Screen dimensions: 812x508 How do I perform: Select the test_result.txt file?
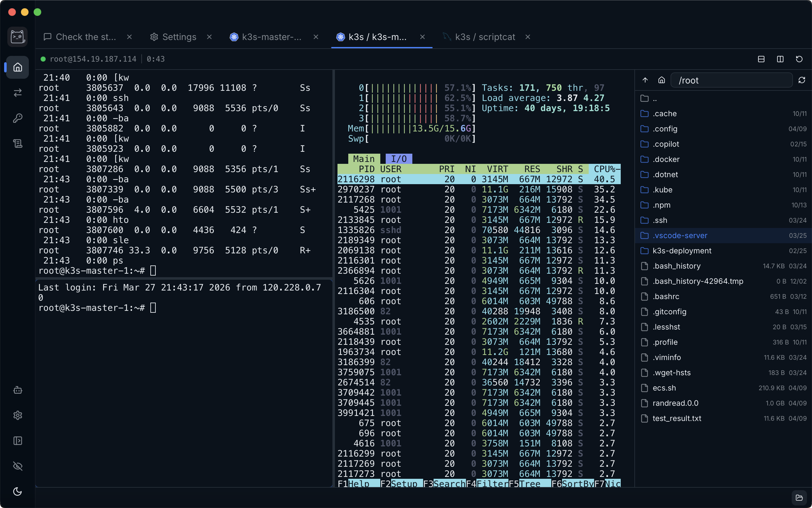pyautogui.click(x=723, y=418)
